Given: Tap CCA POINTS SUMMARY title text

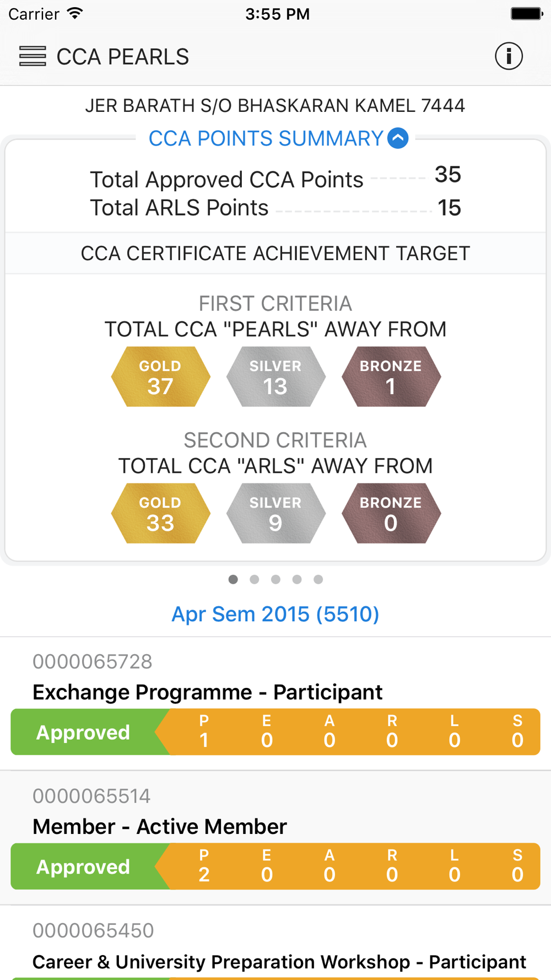Looking at the screenshot, I should (x=266, y=138).
